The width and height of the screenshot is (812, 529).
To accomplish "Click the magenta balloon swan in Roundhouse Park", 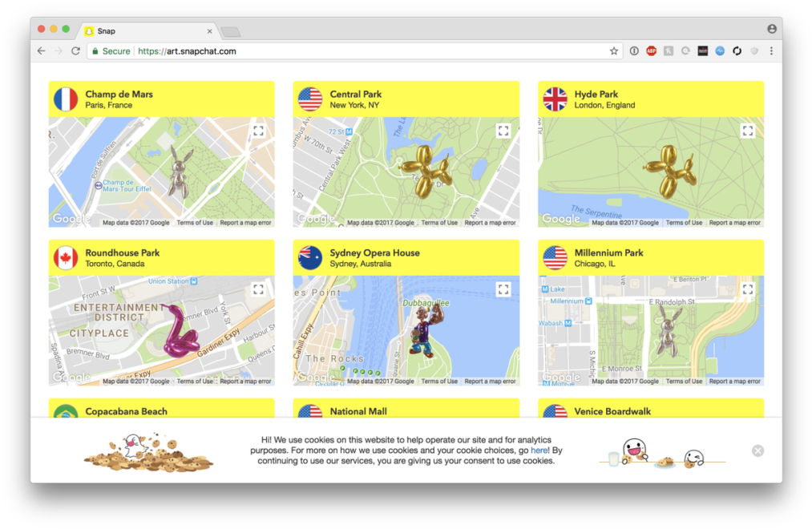I will coord(181,331).
